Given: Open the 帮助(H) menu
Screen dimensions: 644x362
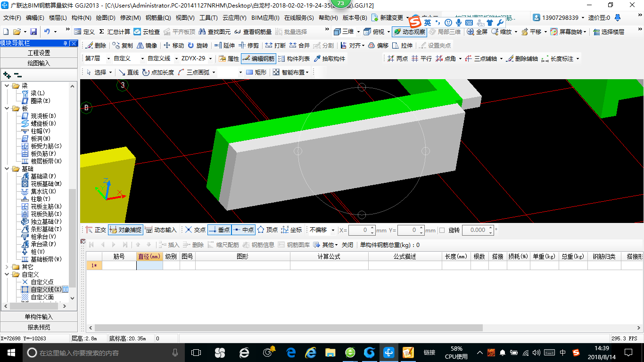Looking at the screenshot, I should (x=328, y=18).
